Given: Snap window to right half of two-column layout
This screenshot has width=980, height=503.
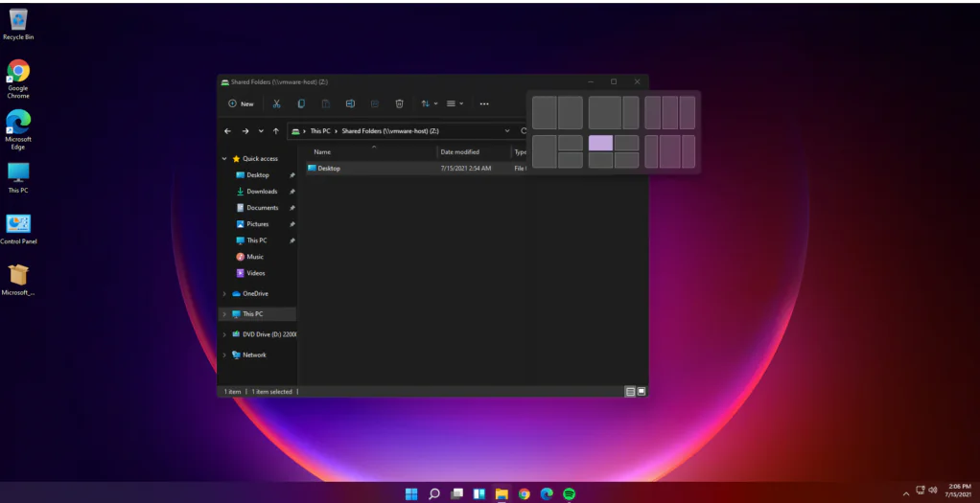Looking at the screenshot, I should coord(570,112).
